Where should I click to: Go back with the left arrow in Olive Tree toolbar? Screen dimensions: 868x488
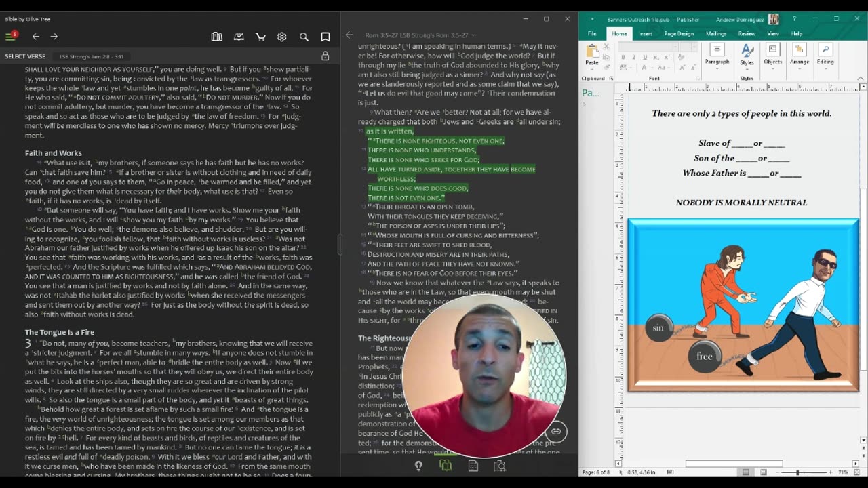point(35,37)
